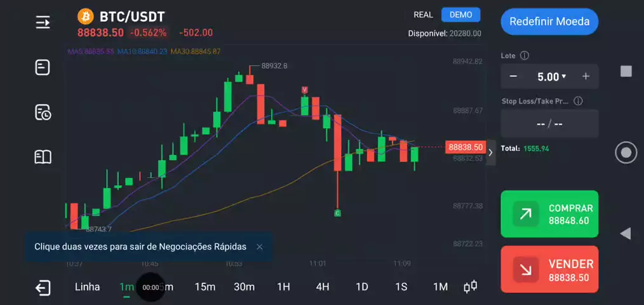Expand chart panel with the right chevron
644x305 pixels.
(x=490, y=152)
